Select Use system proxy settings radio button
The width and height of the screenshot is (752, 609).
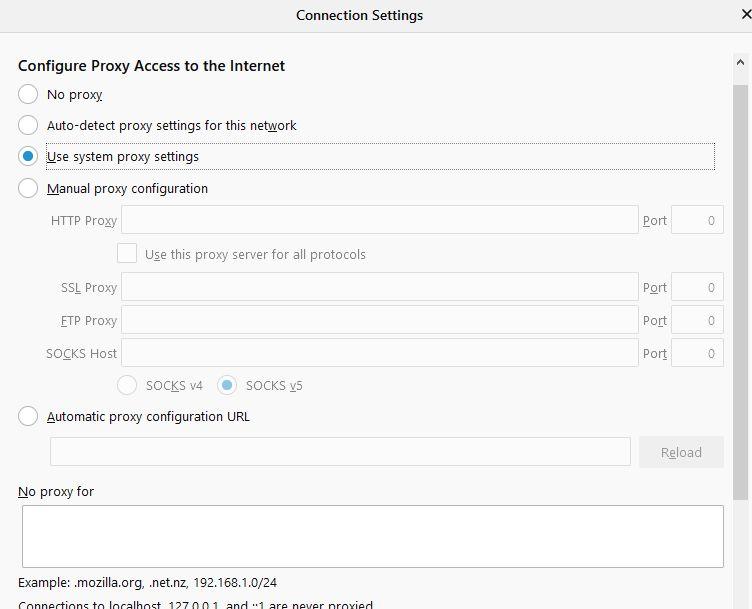(x=28, y=157)
